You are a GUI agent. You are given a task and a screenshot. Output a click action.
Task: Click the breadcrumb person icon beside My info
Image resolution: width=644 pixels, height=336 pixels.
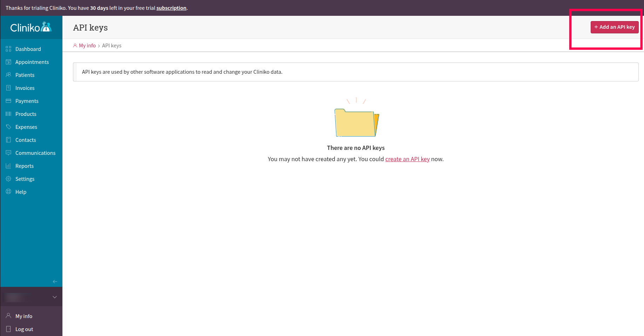(x=75, y=46)
